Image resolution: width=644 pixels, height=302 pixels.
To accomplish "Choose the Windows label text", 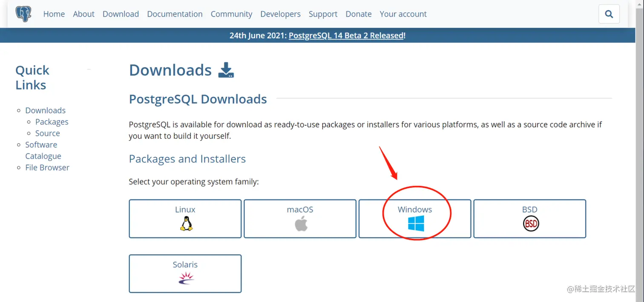I will [x=415, y=210].
